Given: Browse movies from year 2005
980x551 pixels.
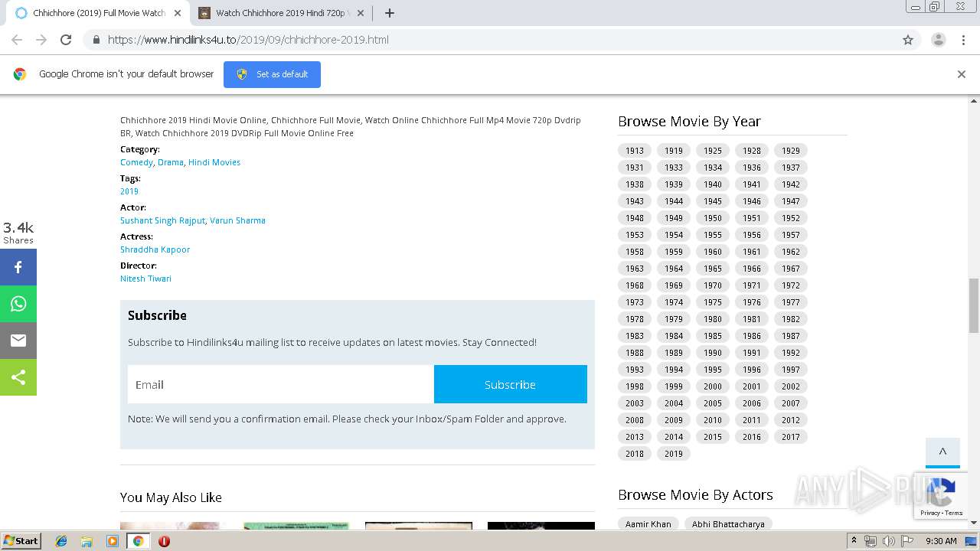Looking at the screenshot, I should (x=713, y=403).
